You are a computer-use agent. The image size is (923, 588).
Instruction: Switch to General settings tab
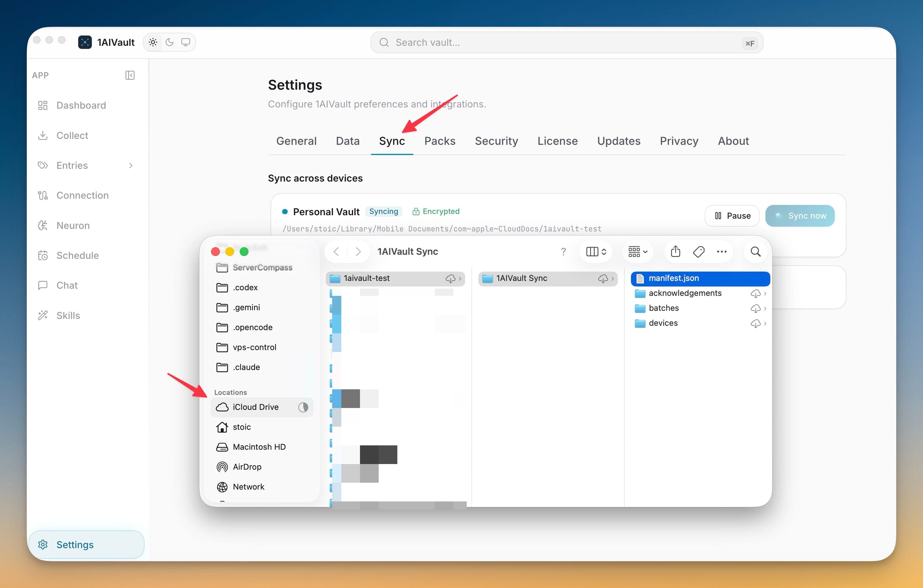click(296, 141)
